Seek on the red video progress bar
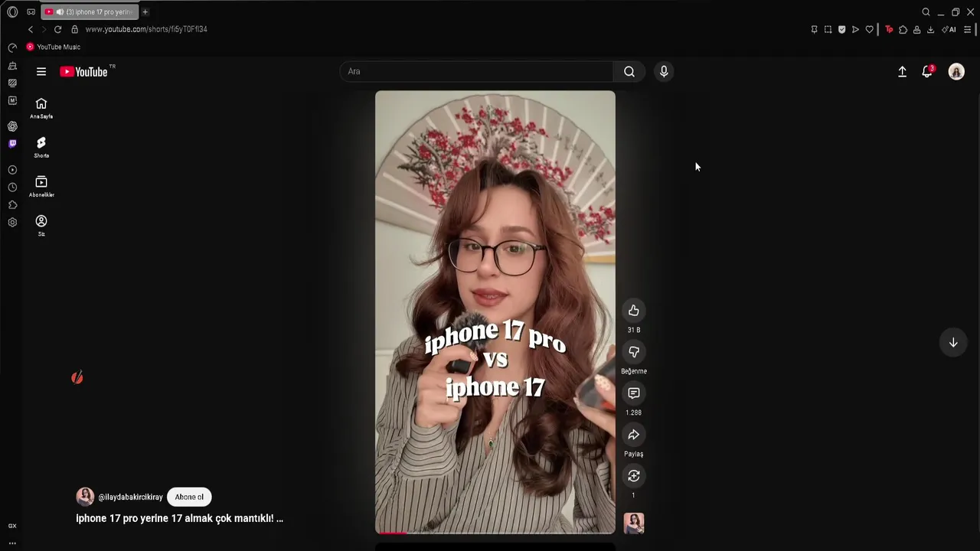The image size is (980, 551). 495,532
